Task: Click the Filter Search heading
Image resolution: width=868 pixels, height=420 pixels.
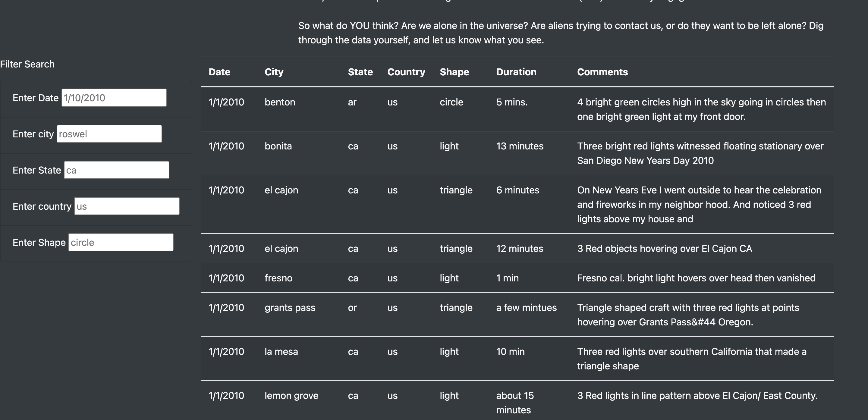Action: (27, 64)
